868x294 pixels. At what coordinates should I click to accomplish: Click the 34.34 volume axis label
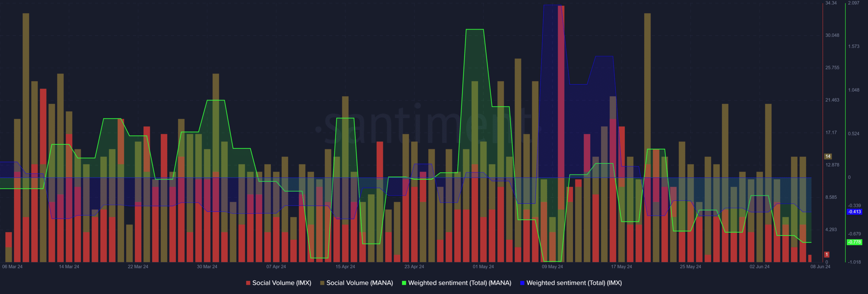point(831,3)
